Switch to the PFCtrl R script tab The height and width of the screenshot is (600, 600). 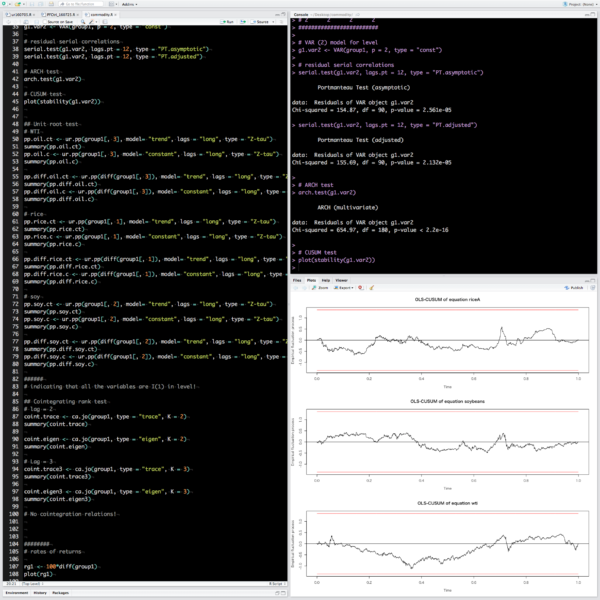coord(59,15)
